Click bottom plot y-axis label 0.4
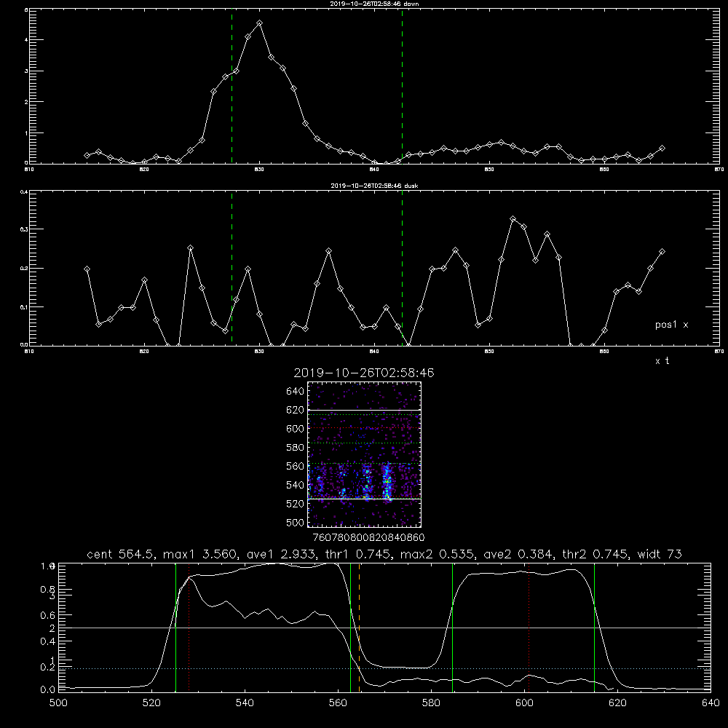 pyautogui.click(x=48, y=641)
